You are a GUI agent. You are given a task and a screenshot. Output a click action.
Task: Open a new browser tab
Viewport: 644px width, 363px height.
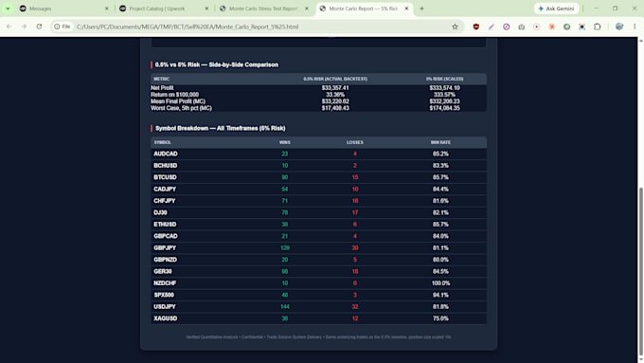[x=421, y=9]
